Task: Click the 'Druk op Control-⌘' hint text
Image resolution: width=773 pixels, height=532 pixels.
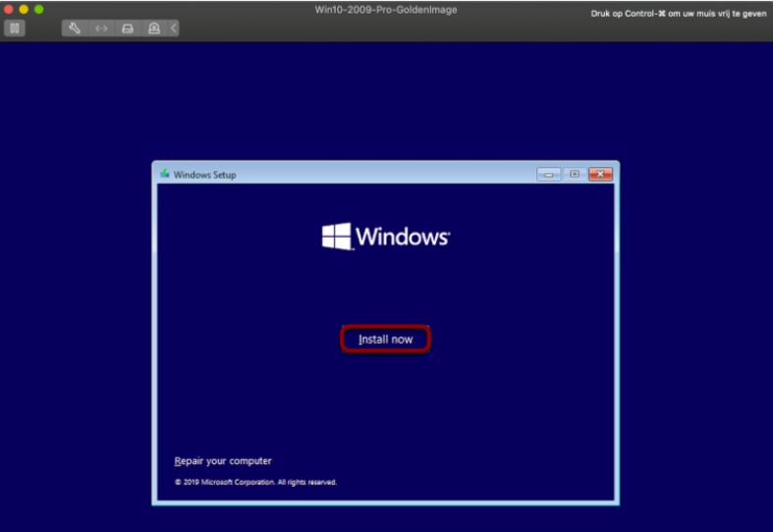Action: [x=679, y=14]
